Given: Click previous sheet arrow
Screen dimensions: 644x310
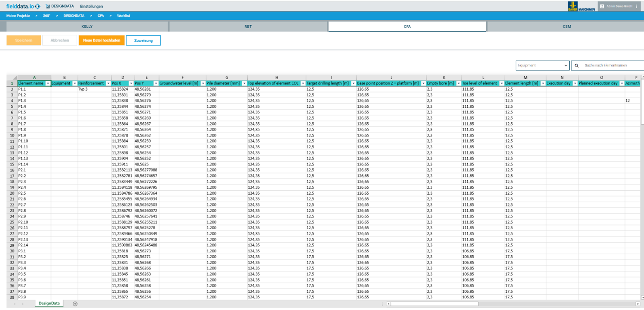Looking at the screenshot, I should point(15,304).
